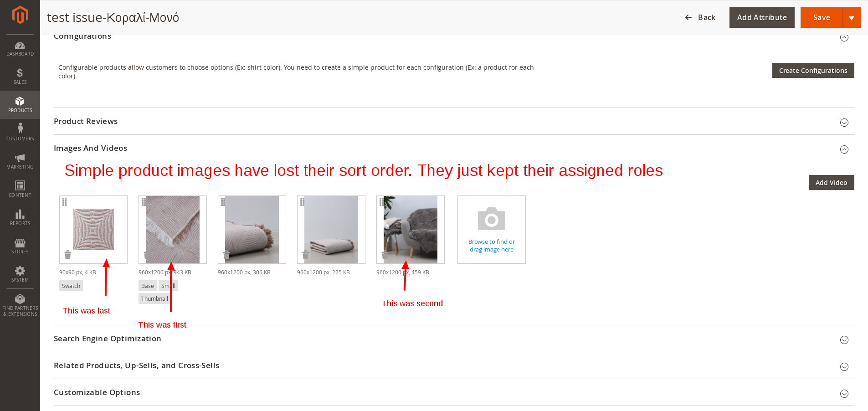Click the Magento logo
868x411 pixels.
[x=20, y=15]
